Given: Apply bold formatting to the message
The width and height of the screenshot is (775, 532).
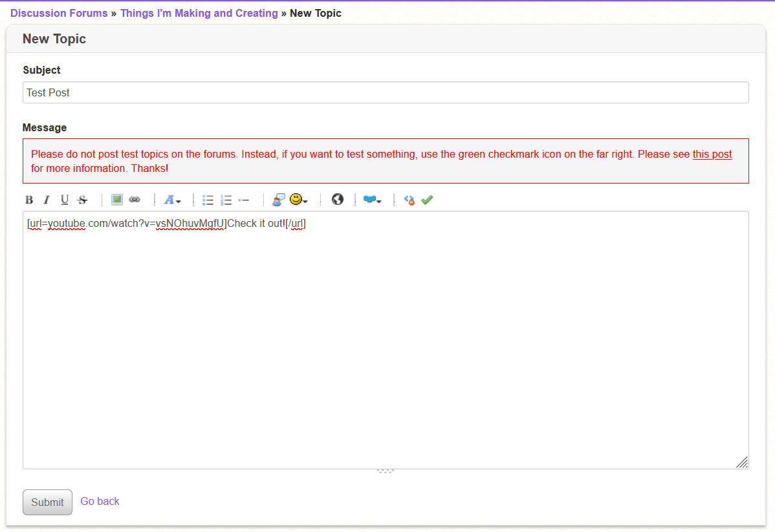Looking at the screenshot, I should point(29,200).
